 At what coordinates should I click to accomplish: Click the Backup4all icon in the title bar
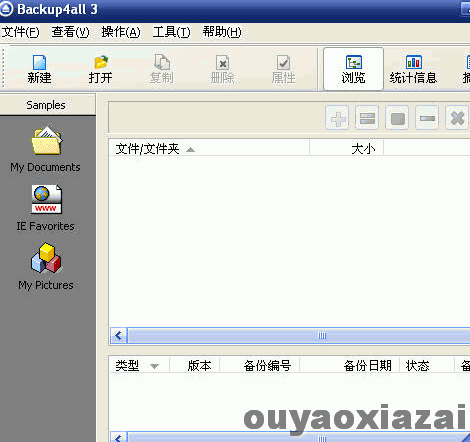click(x=6, y=9)
